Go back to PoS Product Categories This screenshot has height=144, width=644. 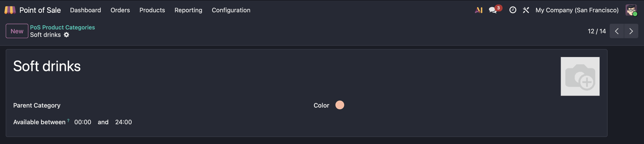62,27
